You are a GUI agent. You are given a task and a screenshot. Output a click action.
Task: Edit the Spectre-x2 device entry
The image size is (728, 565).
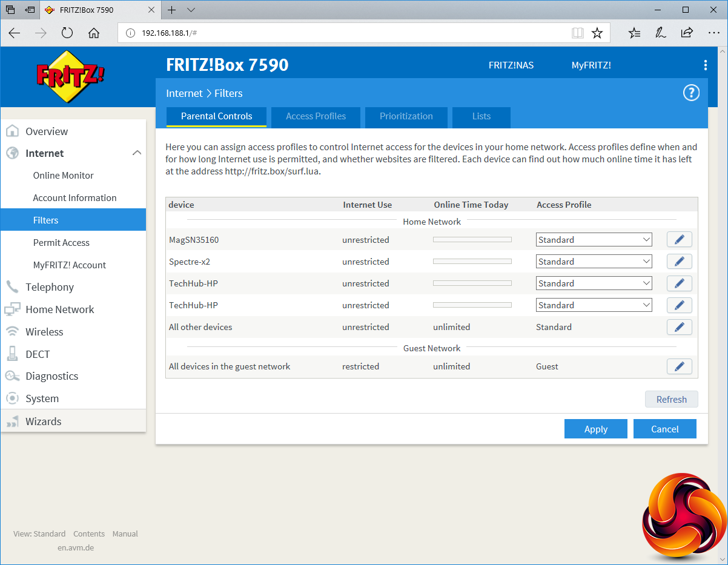coord(679,262)
